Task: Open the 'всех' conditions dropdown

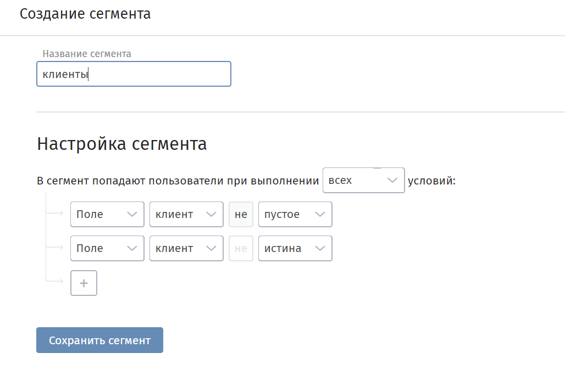Action: point(364,180)
